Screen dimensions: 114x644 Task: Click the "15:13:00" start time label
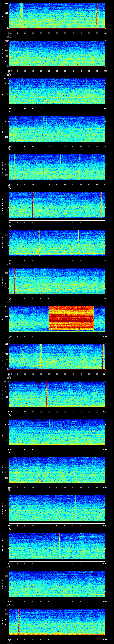tap(9, 487)
